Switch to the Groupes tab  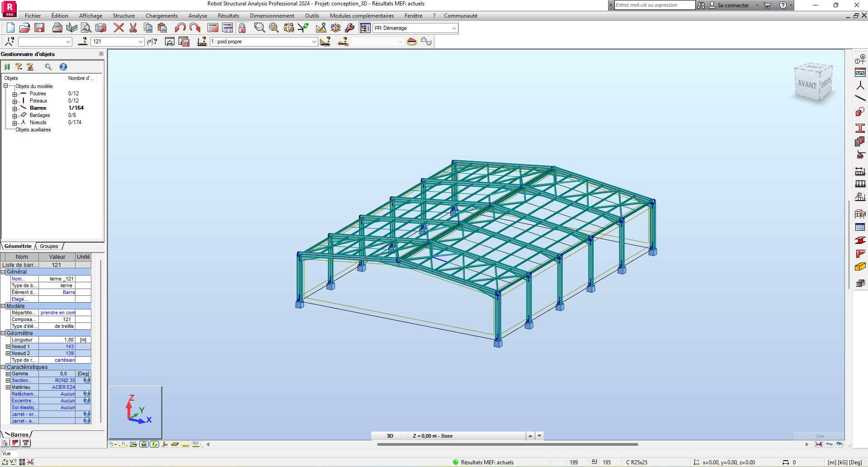point(49,246)
